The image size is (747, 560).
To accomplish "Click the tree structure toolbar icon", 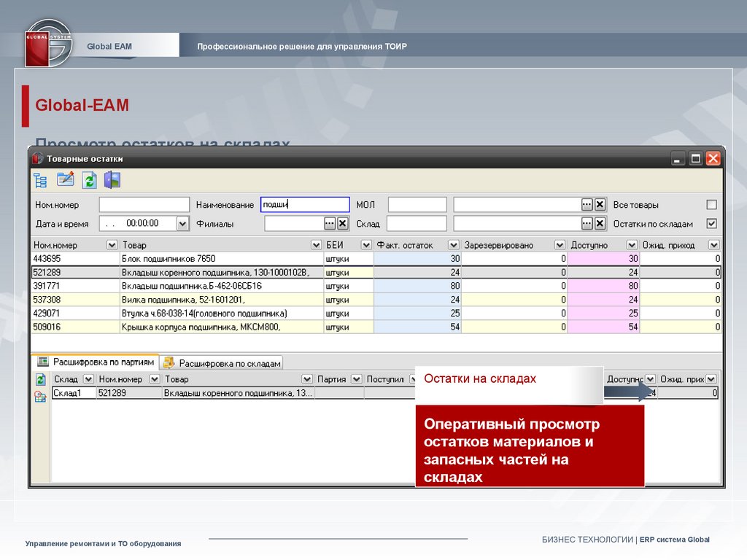I will coord(40,180).
